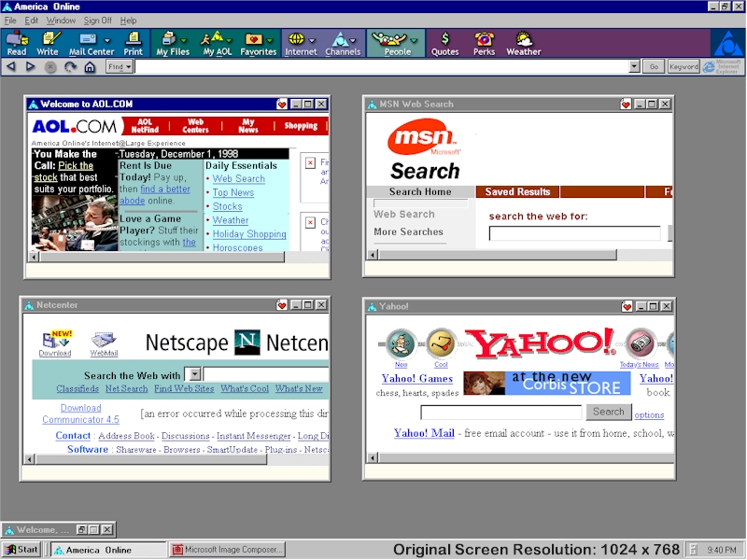Open the Yahoo! Mail link
747x560 pixels.
[424, 433]
